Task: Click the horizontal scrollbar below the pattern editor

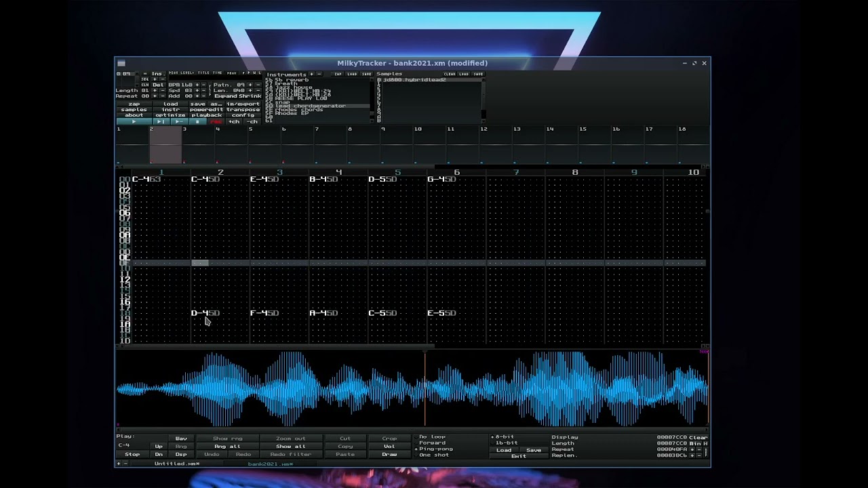Action: coord(271,345)
